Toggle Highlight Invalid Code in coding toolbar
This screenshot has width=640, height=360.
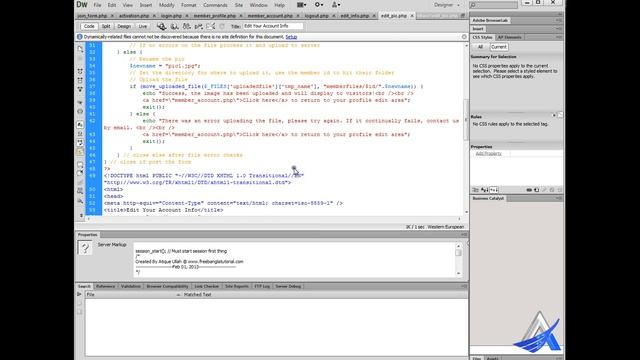click(x=80, y=133)
